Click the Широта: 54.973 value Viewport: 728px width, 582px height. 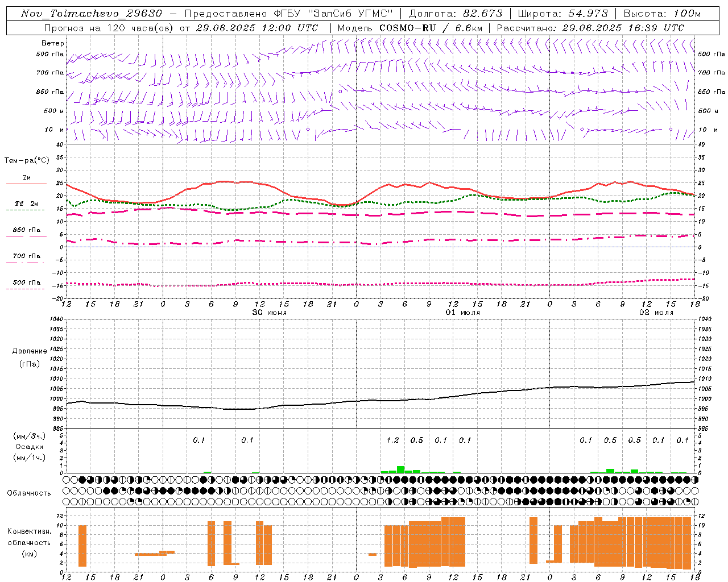(x=563, y=14)
